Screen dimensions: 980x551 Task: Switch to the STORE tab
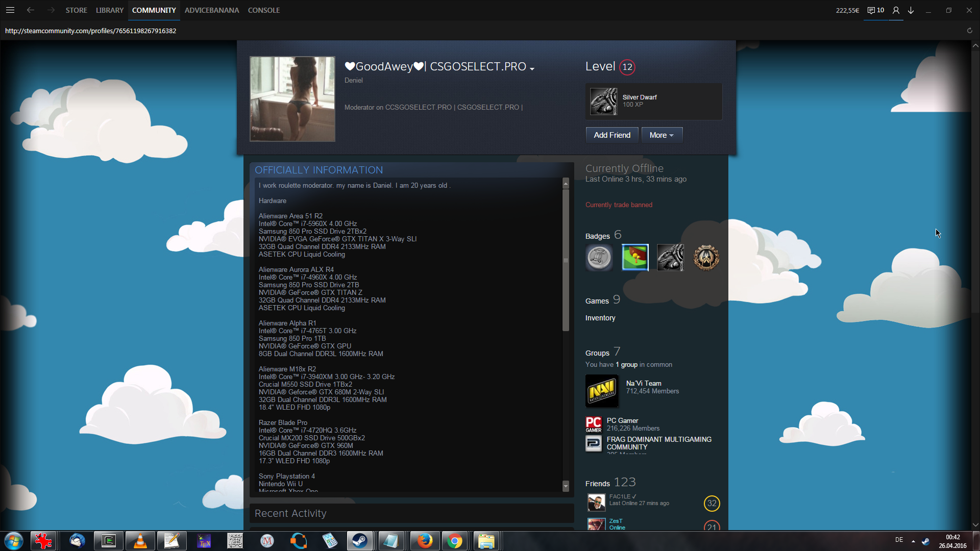tap(76, 10)
